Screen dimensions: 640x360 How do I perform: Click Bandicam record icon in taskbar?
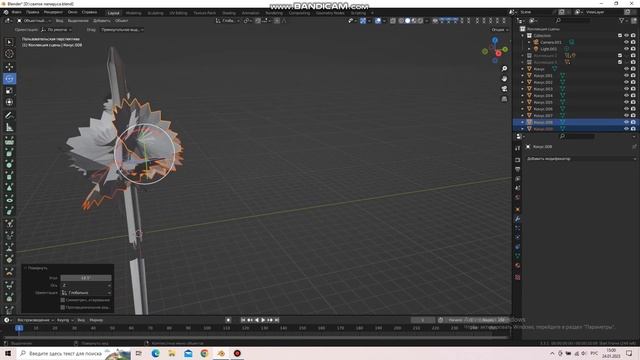tap(237, 353)
